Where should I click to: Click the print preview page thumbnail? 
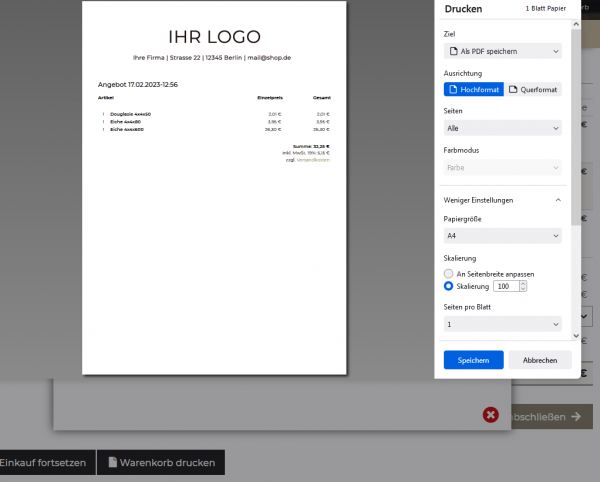click(214, 188)
